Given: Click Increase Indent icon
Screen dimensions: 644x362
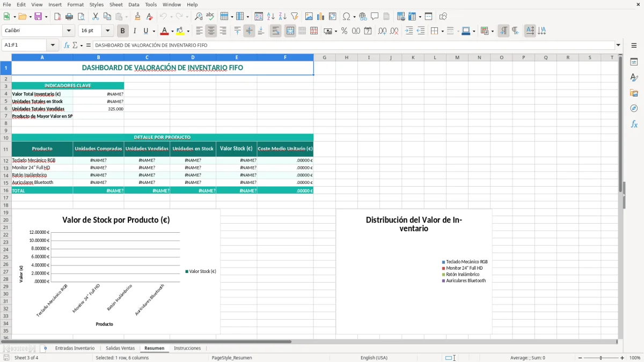Looking at the screenshot, I should [409, 31].
